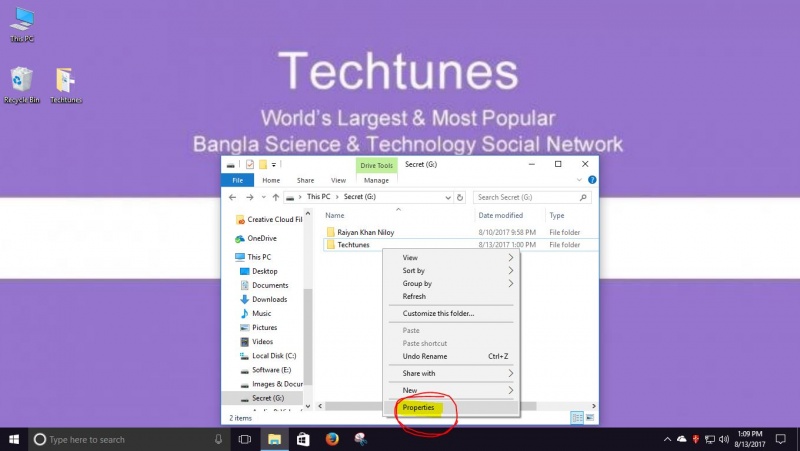Screen dimensions: 800x451
Task: Select the Raiyan Khan Niloy folder
Action: [x=366, y=232]
